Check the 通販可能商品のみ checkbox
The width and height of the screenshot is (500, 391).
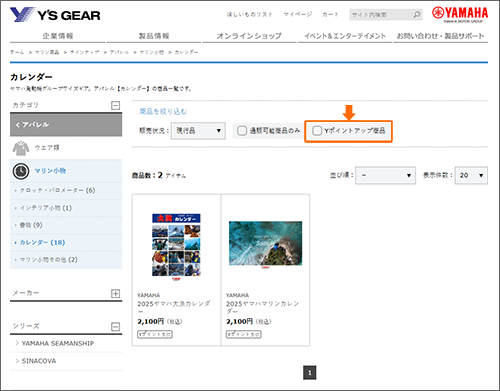pyautogui.click(x=242, y=131)
